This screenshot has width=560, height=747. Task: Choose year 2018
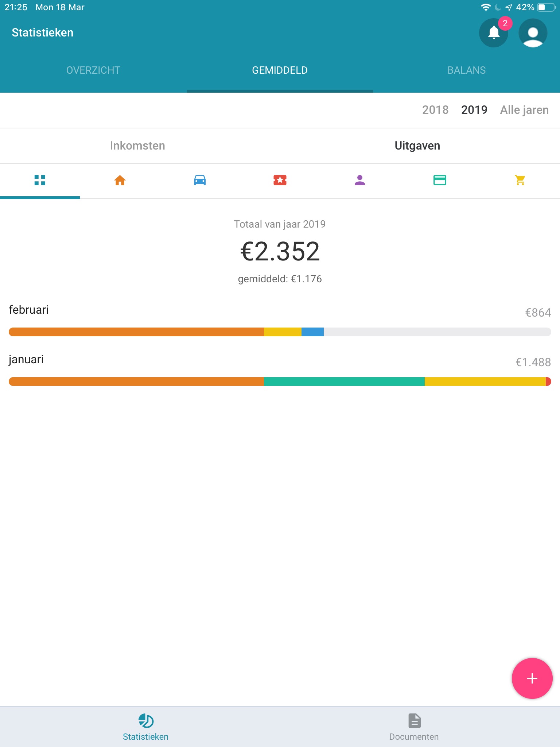[435, 110]
